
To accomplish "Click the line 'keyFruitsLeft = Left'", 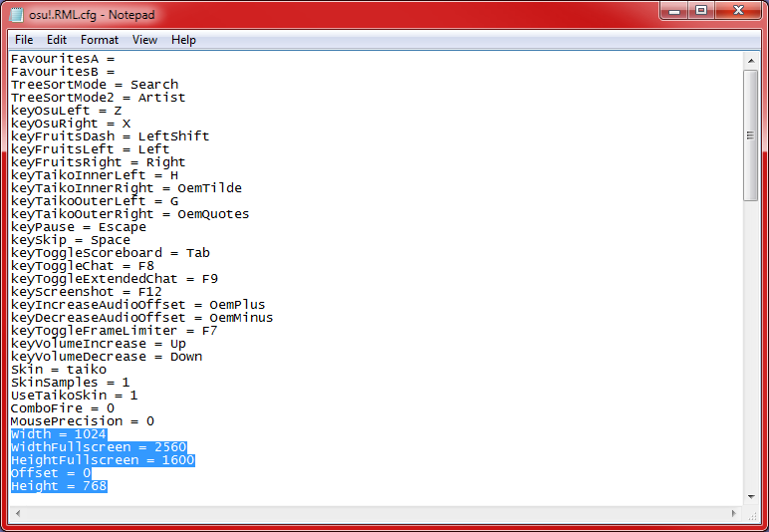I will click(x=91, y=149).
